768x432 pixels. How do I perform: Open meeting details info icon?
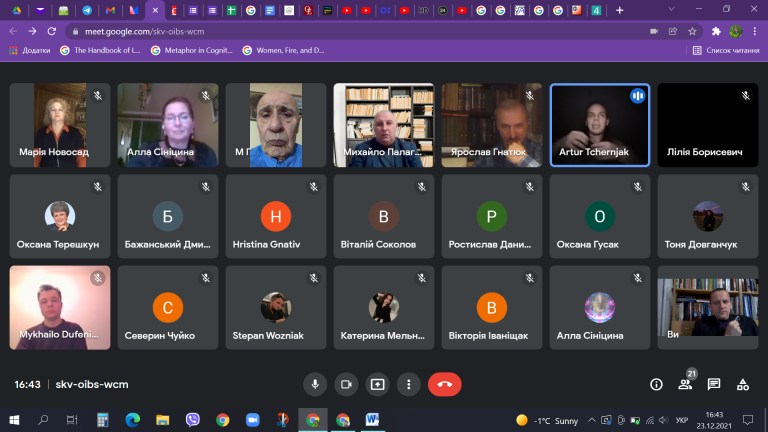pos(656,384)
